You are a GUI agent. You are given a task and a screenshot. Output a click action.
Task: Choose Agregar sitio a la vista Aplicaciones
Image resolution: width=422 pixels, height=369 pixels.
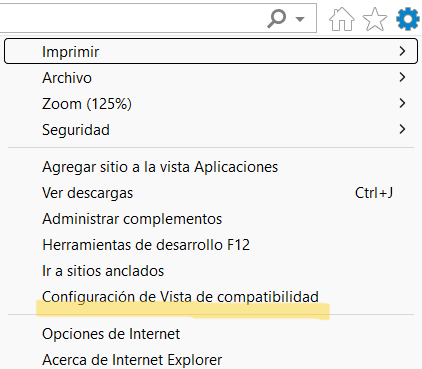point(211,167)
